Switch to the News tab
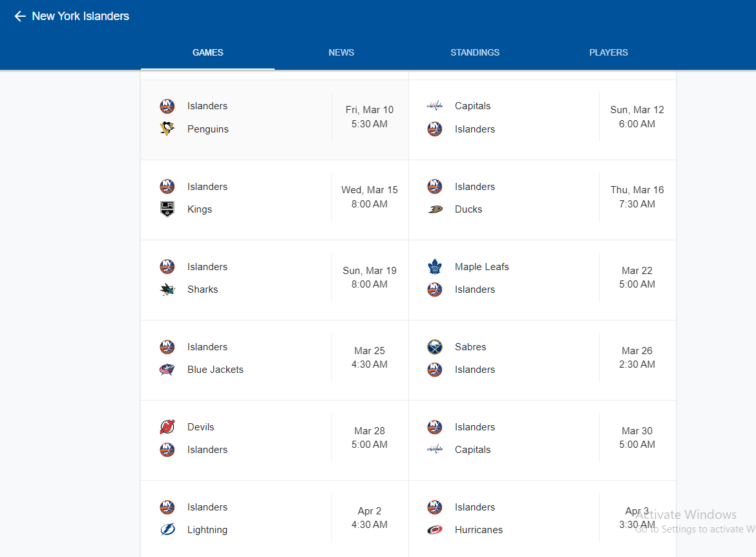 tap(341, 52)
